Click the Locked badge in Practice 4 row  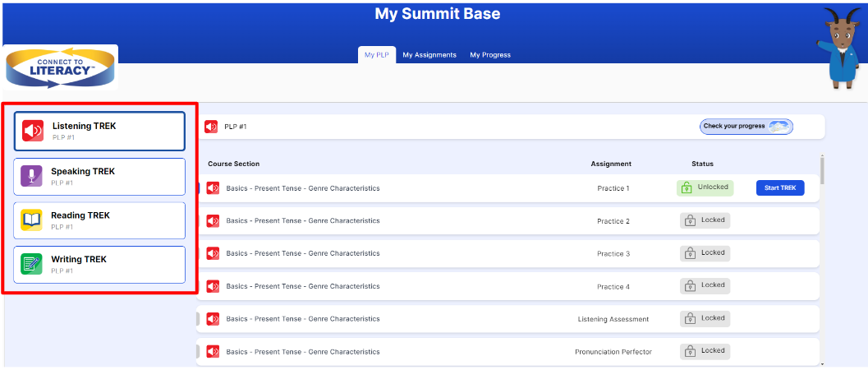coord(705,286)
